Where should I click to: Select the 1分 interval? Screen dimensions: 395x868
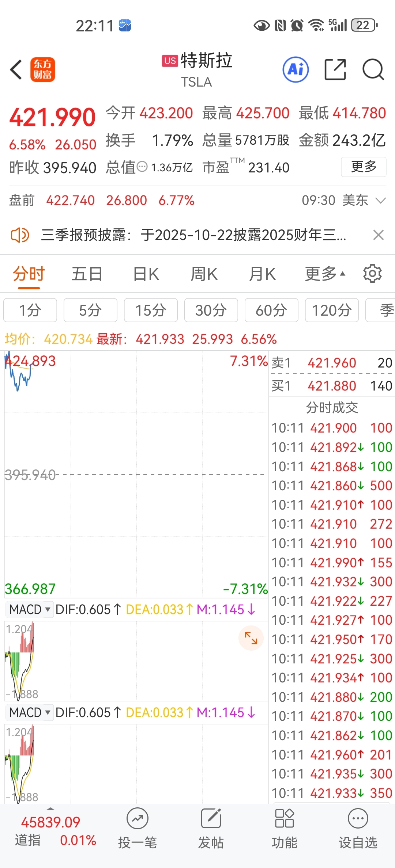pyautogui.click(x=30, y=310)
